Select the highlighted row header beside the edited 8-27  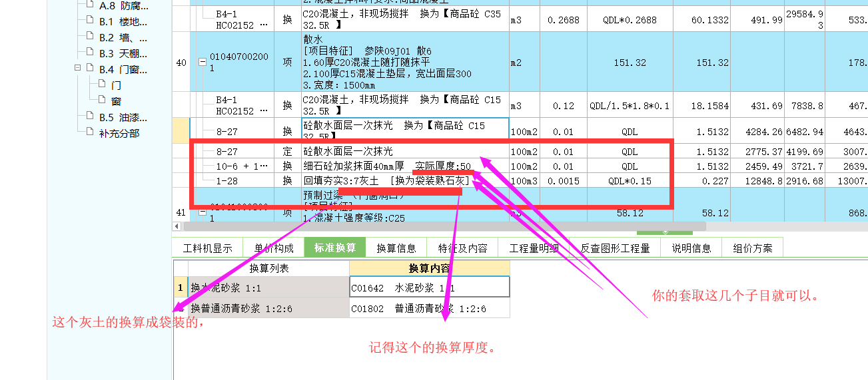click(x=181, y=130)
